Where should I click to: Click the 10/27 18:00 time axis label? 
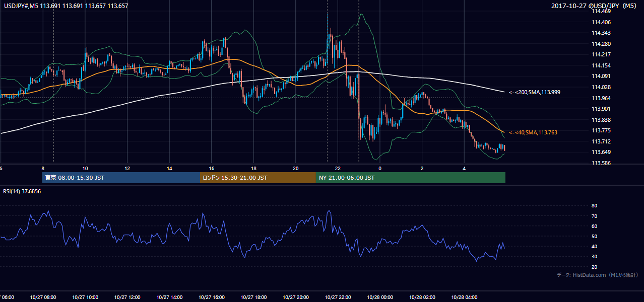coord(254,297)
